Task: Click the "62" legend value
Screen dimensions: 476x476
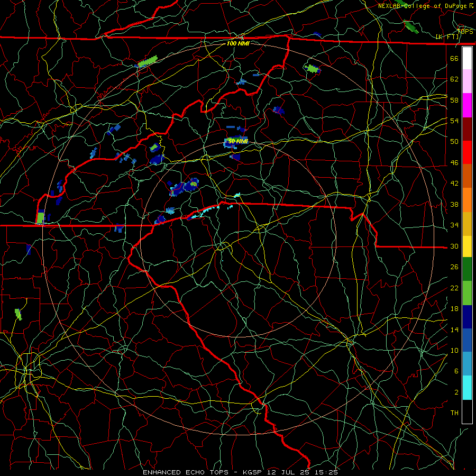Action: (454, 79)
